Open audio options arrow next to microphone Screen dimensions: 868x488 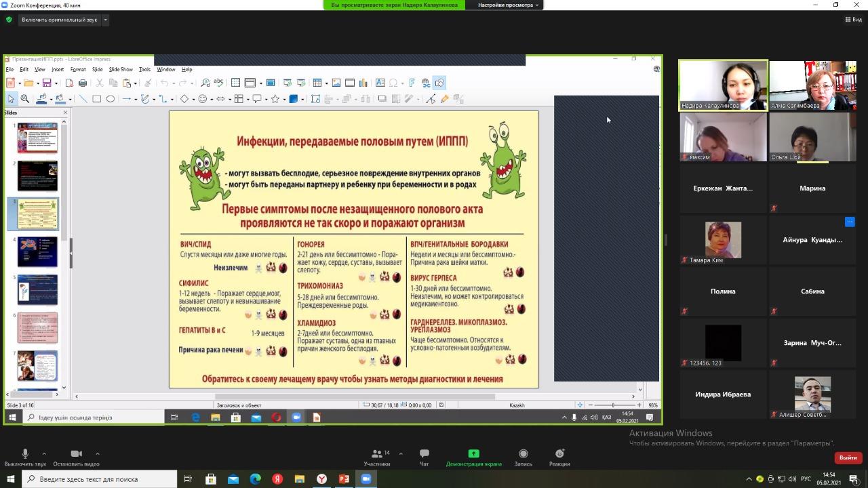click(44, 454)
